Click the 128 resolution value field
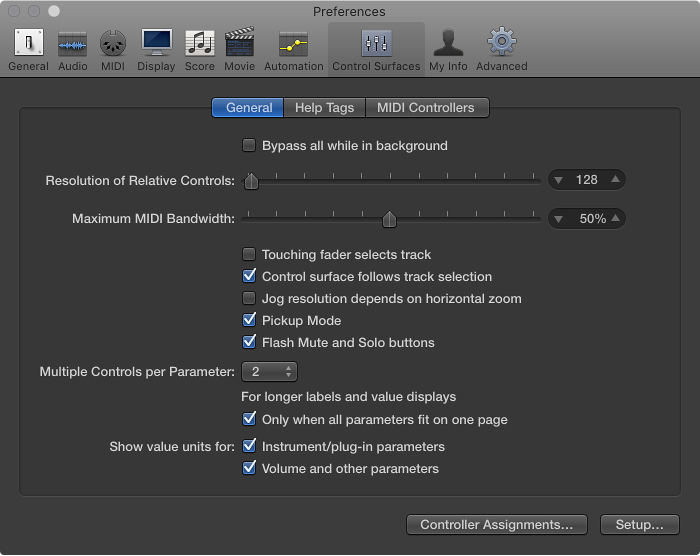The height and width of the screenshot is (556, 700). [x=587, y=180]
